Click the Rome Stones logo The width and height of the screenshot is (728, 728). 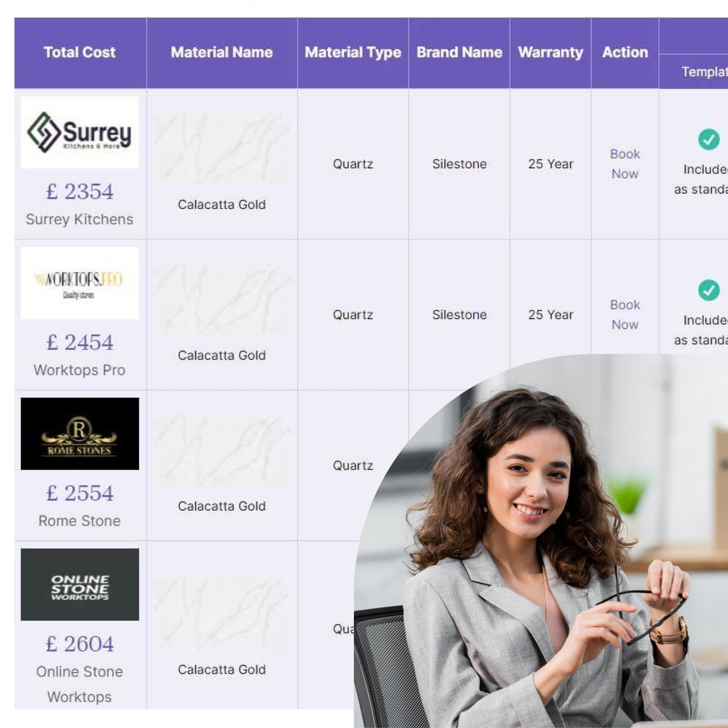point(80,434)
